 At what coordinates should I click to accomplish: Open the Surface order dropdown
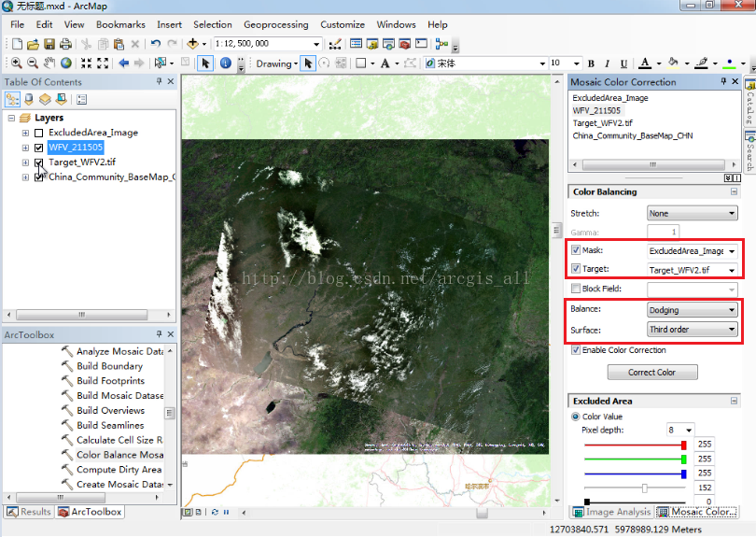tap(692, 330)
